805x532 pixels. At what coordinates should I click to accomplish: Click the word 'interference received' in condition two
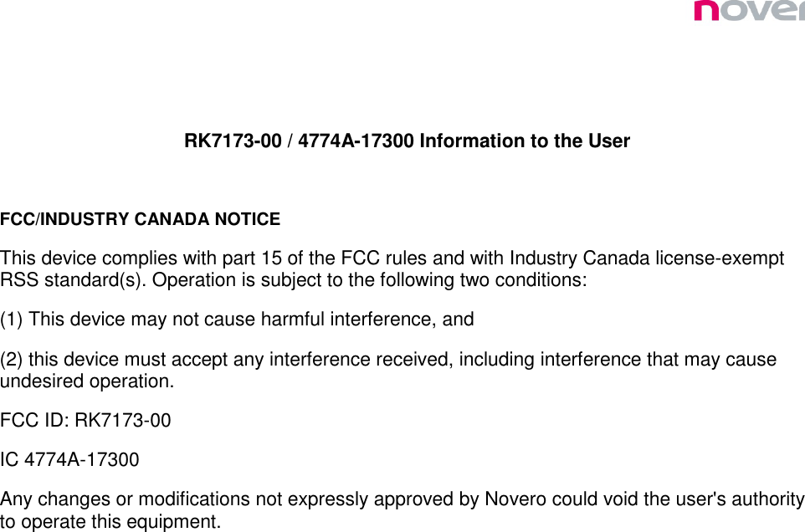pos(361,359)
